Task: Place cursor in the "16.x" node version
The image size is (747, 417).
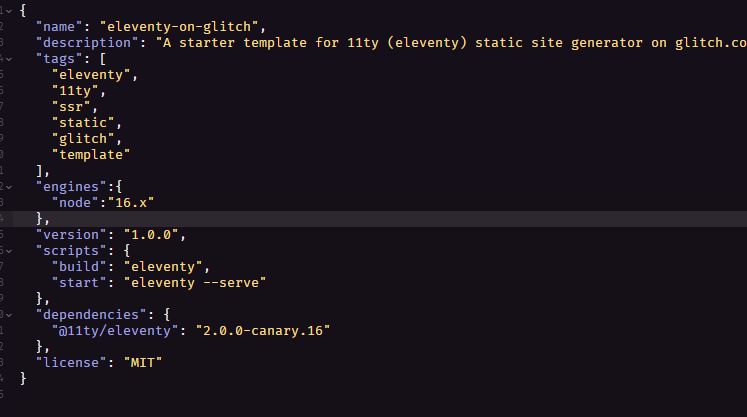Action: [x=131, y=203]
